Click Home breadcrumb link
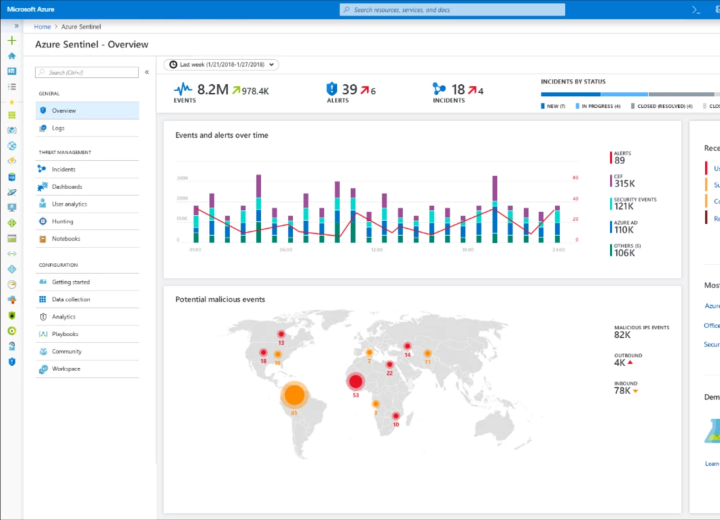The height and width of the screenshot is (520, 720). click(42, 27)
